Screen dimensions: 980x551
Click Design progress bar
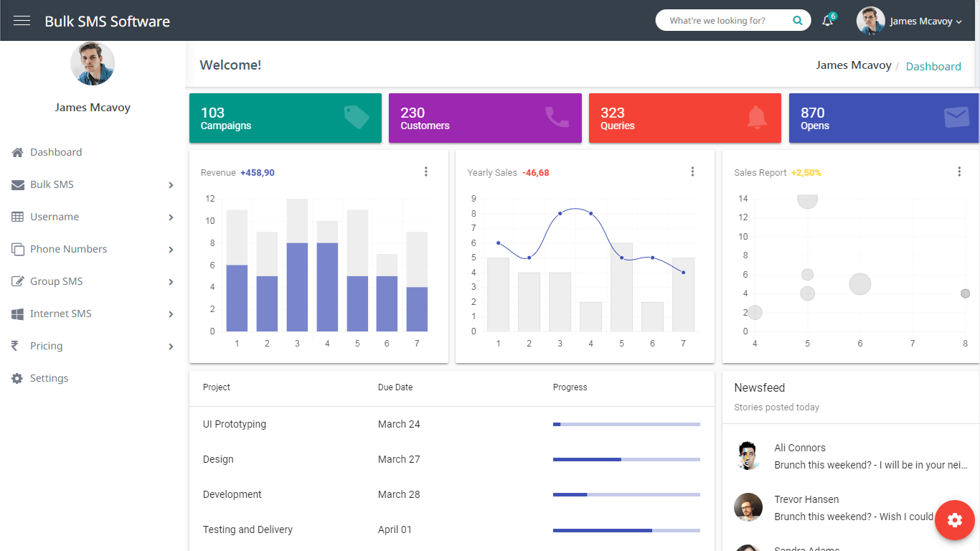pos(626,459)
